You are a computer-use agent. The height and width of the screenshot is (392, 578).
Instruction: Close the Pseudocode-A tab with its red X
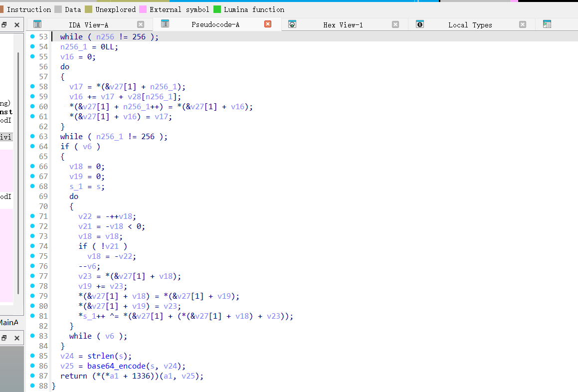(268, 24)
